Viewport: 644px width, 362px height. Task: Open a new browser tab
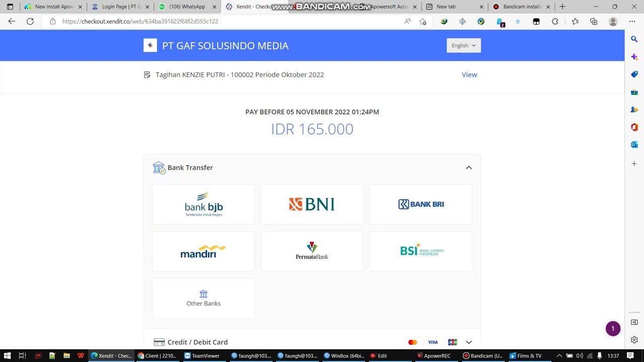tap(562, 7)
